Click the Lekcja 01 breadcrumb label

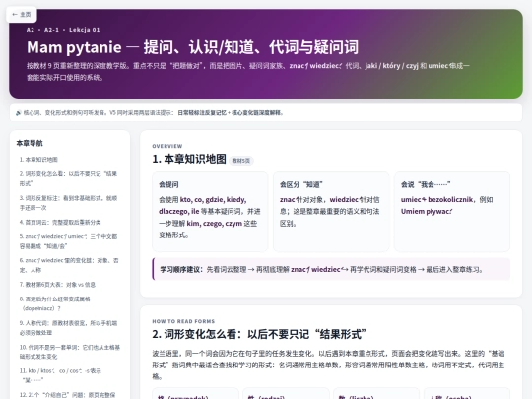(84, 30)
